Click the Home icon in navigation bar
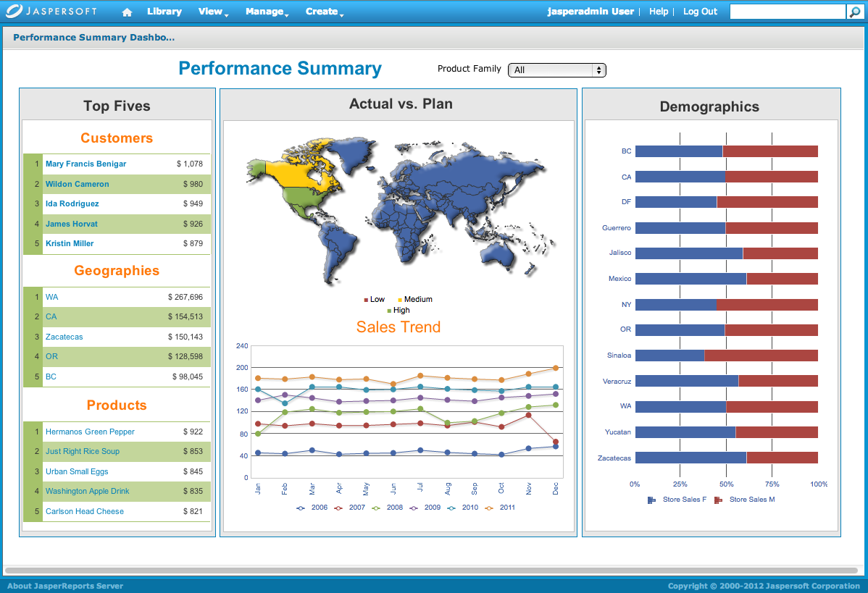Image resolution: width=868 pixels, height=593 pixels. [128, 12]
